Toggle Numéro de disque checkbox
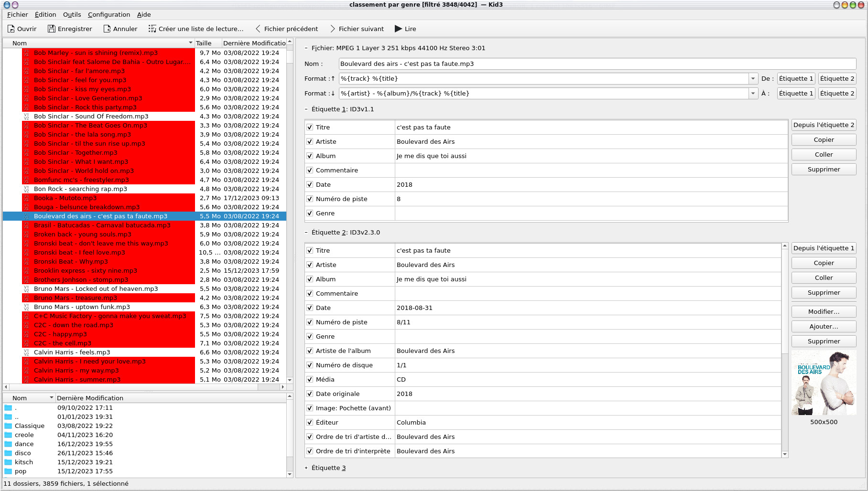This screenshot has height=491, width=868. click(310, 365)
